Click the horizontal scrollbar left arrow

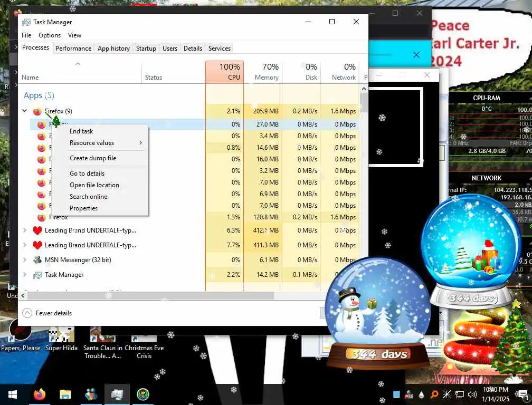[x=23, y=295]
